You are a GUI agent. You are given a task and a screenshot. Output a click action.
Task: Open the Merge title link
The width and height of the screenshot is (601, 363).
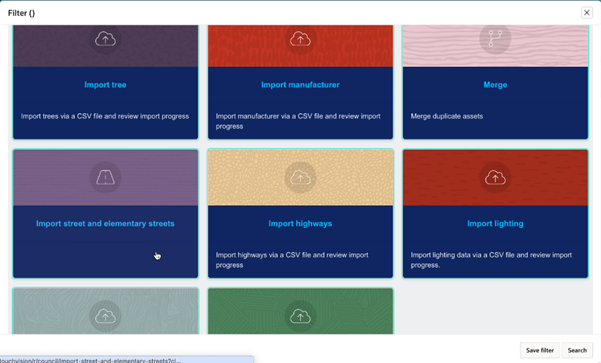click(x=495, y=85)
